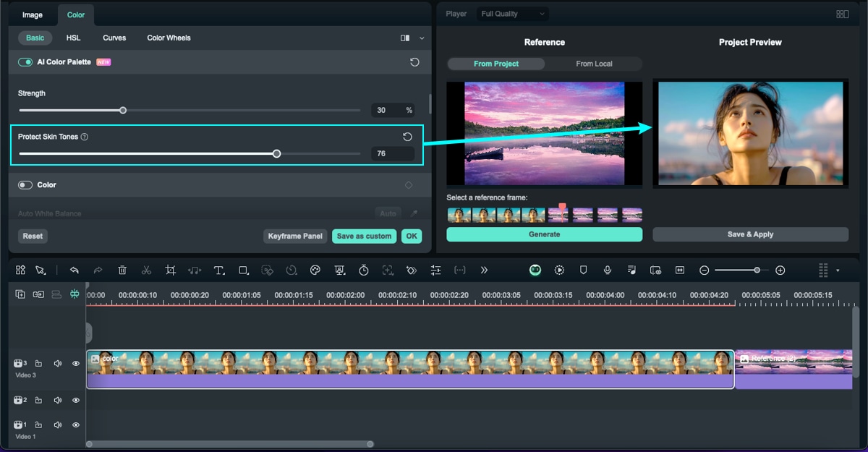This screenshot has height=452, width=868.
Task: Expand the compare view options chevron
Action: click(x=422, y=38)
